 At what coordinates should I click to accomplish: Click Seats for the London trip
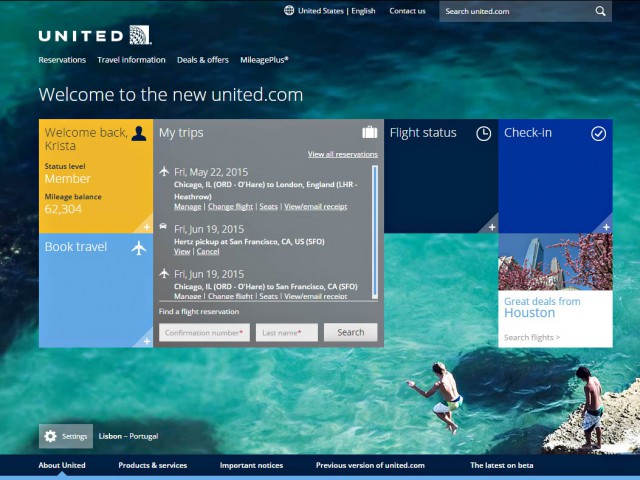(x=269, y=207)
